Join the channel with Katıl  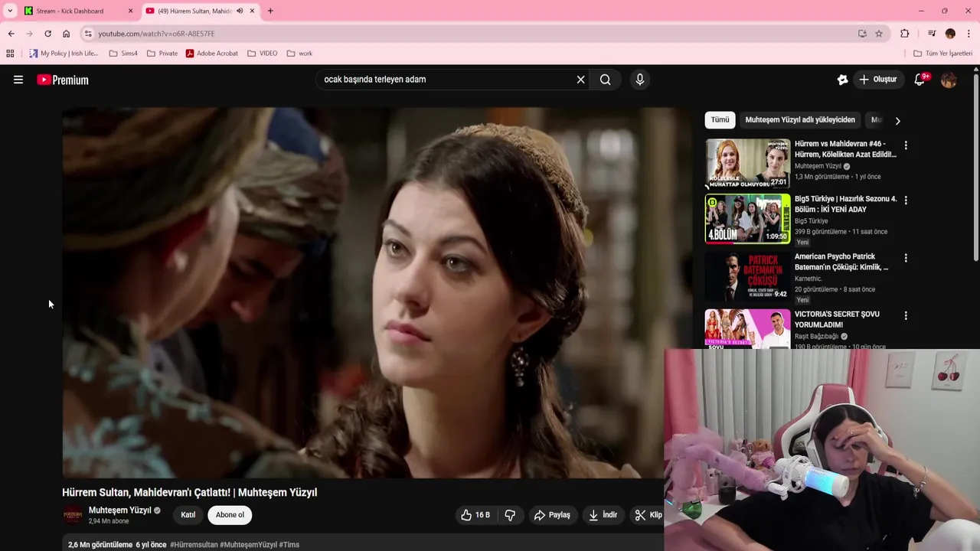click(x=188, y=515)
